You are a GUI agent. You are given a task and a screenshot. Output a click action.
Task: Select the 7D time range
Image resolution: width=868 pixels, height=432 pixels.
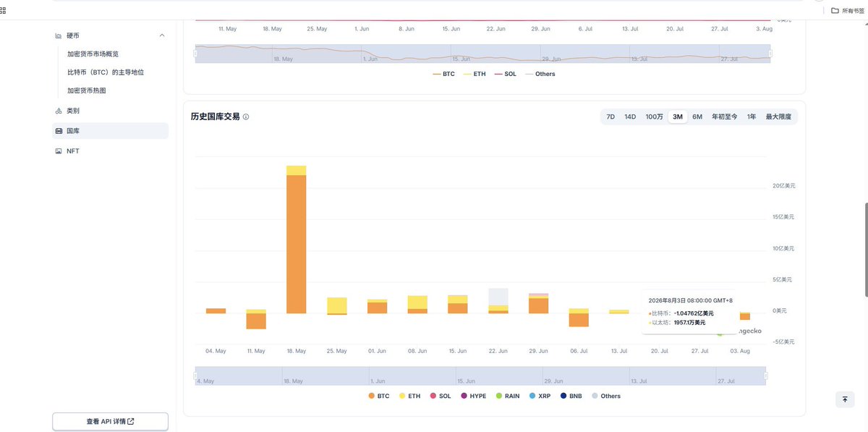(x=610, y=117)
